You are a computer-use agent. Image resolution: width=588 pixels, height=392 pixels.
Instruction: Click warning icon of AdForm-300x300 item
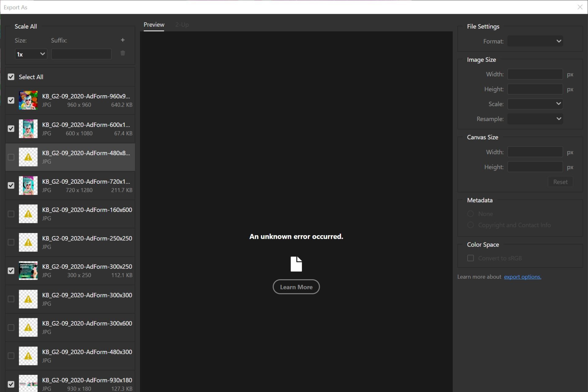click(28, 299)
